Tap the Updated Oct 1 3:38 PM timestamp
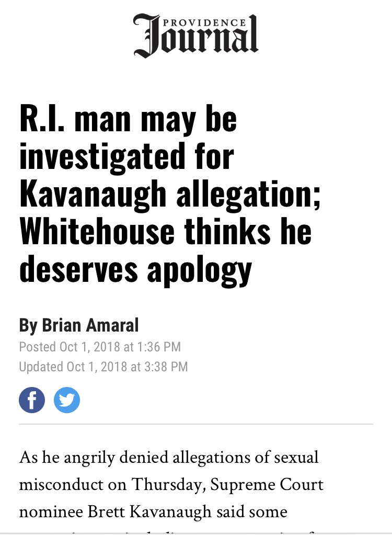 click(103, 367)
